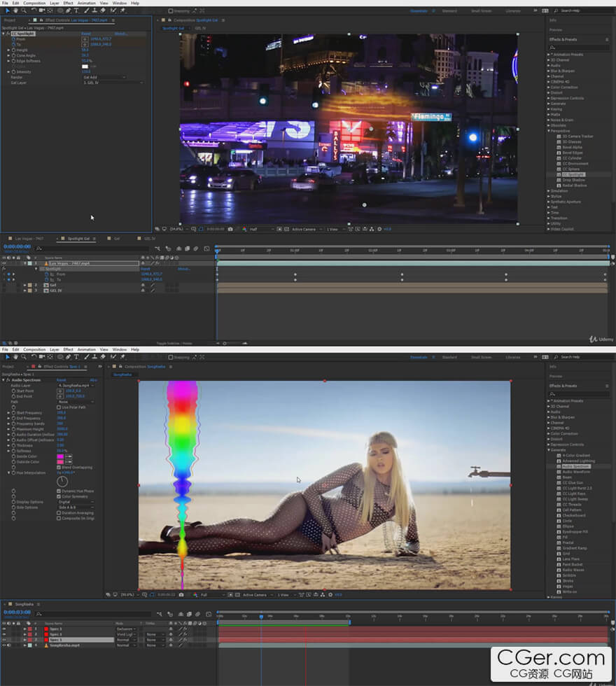Enable Duration Averaging checkbox
Viewport: 616px width, 686px height.
pyautogui.click(x=59, y=512)
